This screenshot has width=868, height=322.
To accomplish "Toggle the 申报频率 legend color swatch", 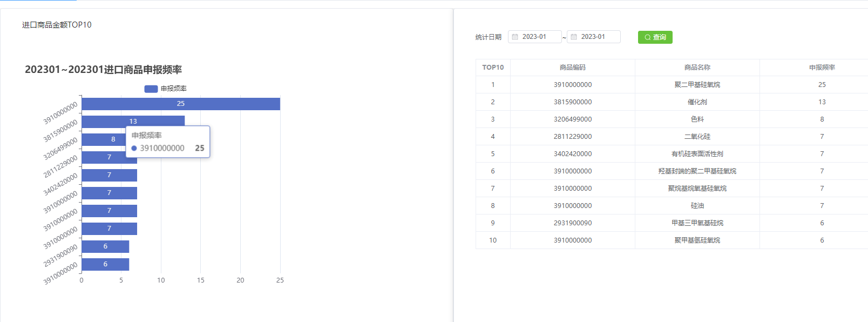I will (x=151, y=89).
